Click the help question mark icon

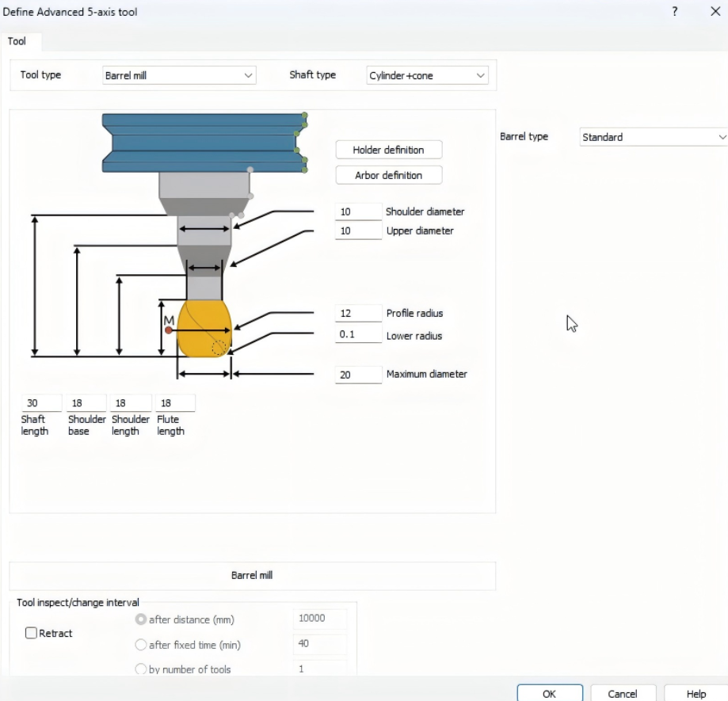coord(675,11)
